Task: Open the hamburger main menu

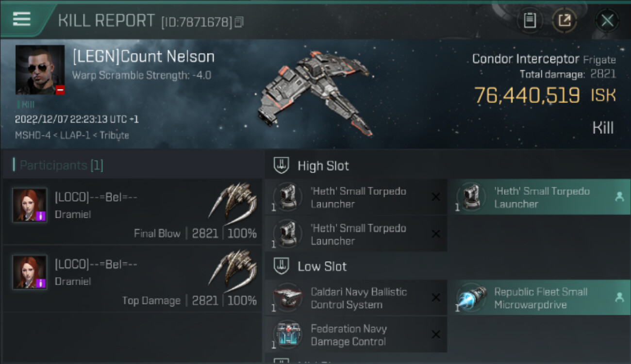Action: (x=22, y=19)
